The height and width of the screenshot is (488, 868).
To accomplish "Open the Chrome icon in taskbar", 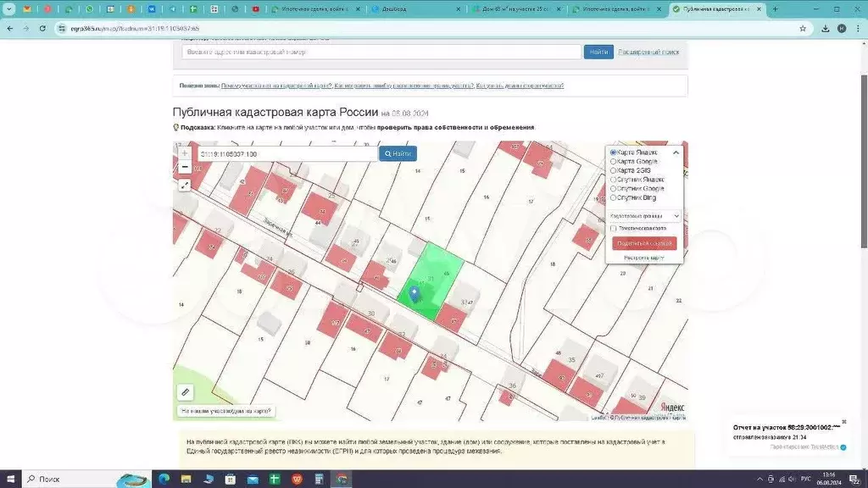I will 342,480.
